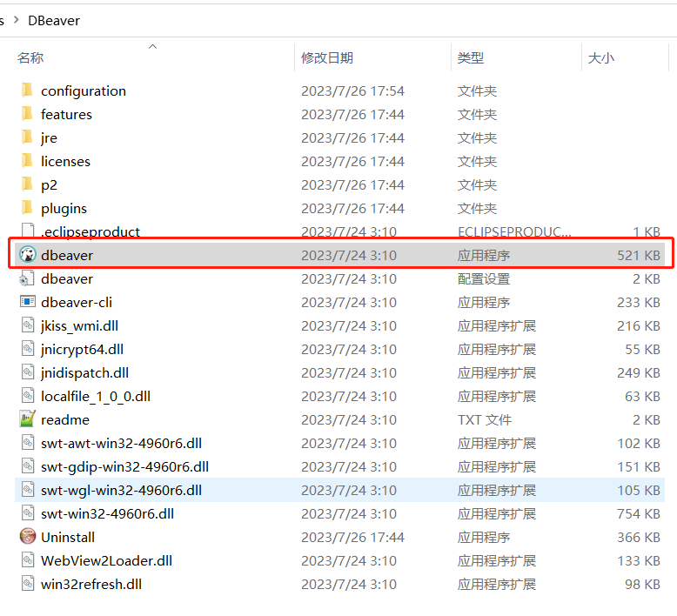Select the file name .eclipseproduct
This screenshot has width=677, height=616.
[x=90, y=231]
